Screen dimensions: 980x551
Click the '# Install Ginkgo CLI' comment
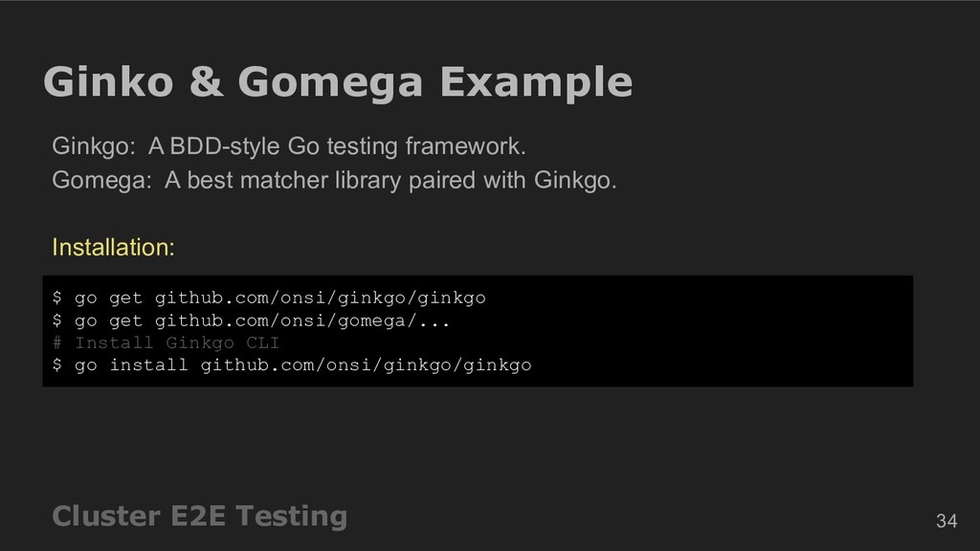(x=167, y=343)
